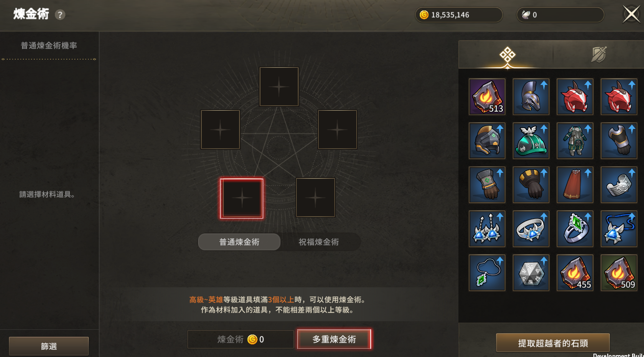The width and height of the screenshot is (644, 357).
Task: Open the equipment items inventory tab
Action: click(507, 55)
